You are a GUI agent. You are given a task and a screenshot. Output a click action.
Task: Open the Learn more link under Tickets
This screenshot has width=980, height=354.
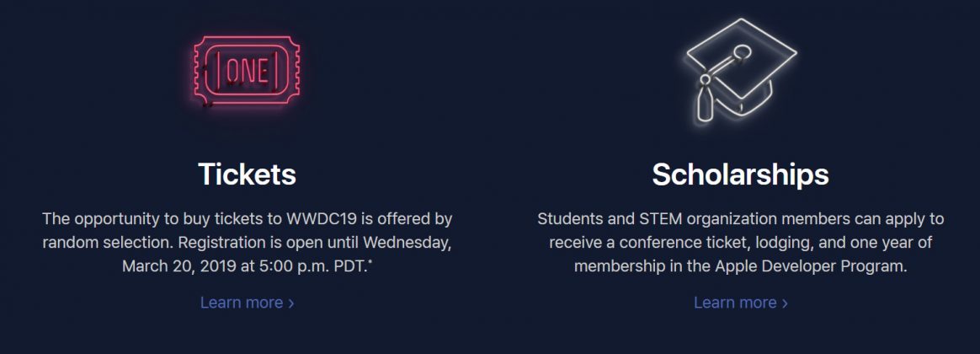point(242,303)
